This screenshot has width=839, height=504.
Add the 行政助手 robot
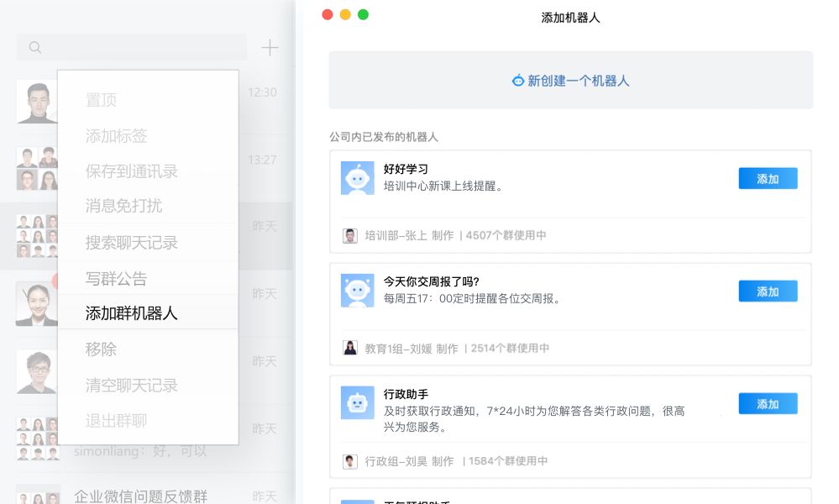click(x=768, y=404)
